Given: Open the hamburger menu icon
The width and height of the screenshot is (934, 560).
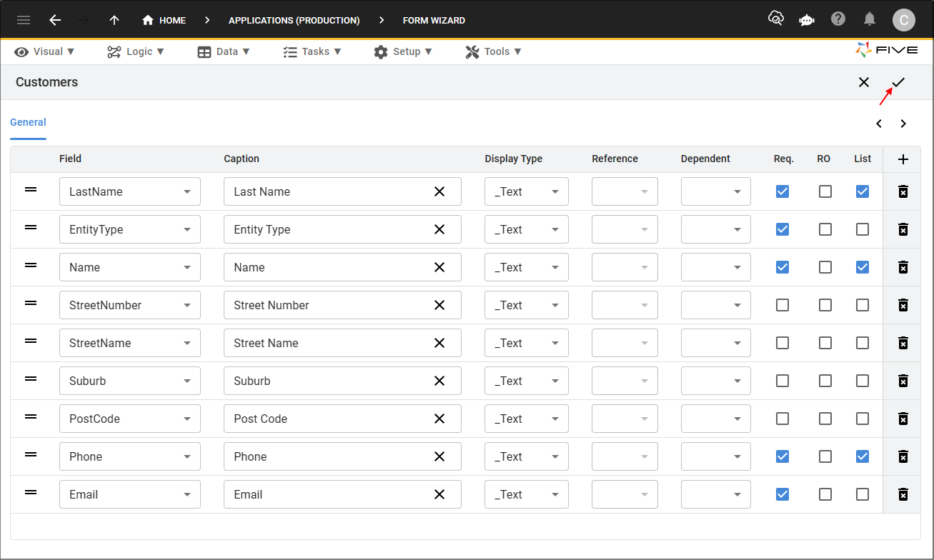Looking at the screenshot, I should pos(24,20).
